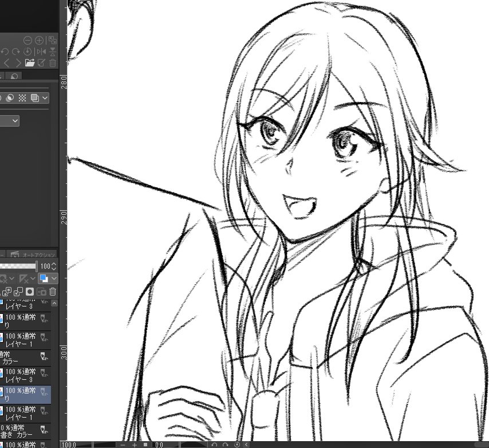Fit canvas to Navigator view icon

(53, 40)
